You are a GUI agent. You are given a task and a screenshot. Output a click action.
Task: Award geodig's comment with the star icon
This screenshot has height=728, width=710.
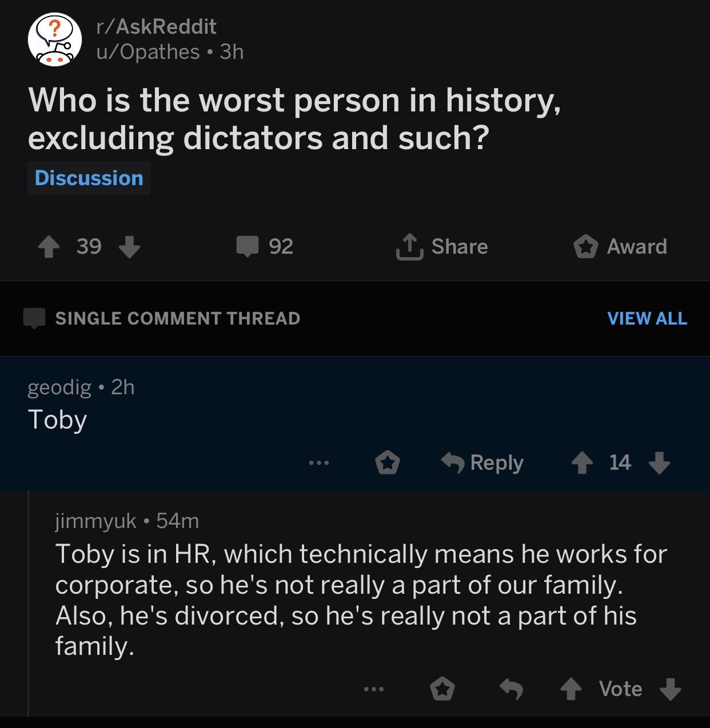pyautogui.click(x=388, y=463)
